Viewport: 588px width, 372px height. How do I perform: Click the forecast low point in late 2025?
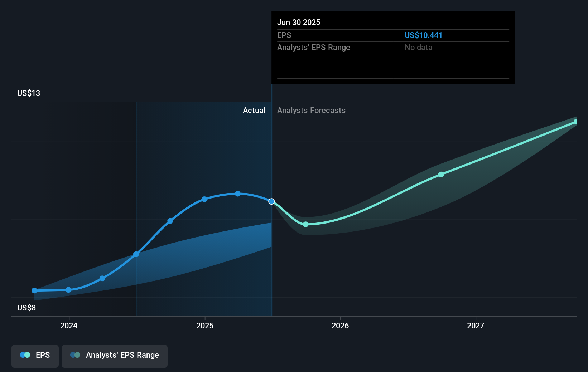point(305,224)
